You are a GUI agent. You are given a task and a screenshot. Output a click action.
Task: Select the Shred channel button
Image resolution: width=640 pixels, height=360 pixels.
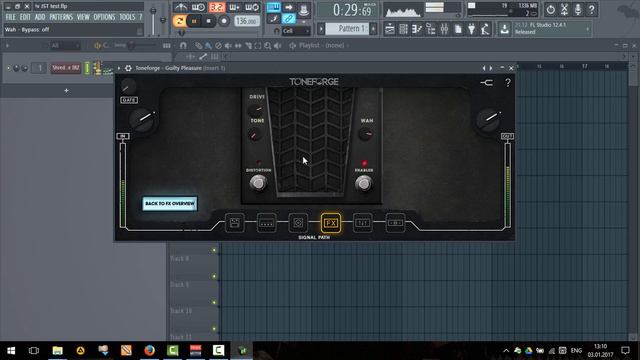(x=65, y=68)
